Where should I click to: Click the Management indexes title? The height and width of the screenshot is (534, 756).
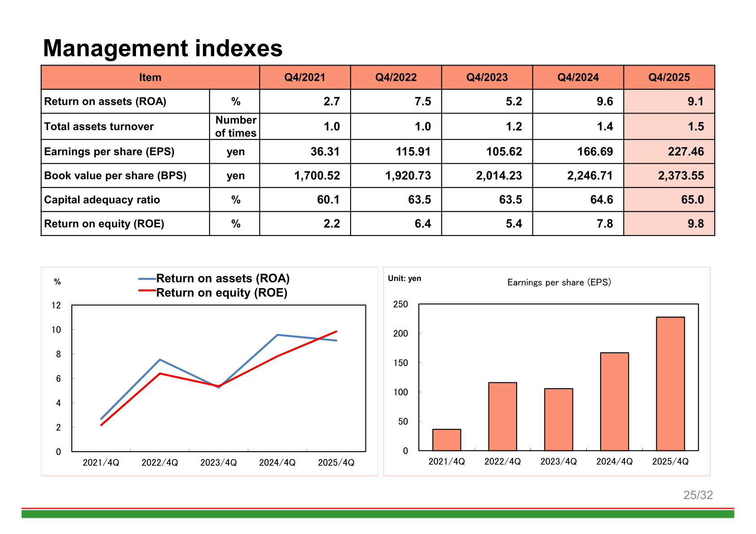coord(163,48)
